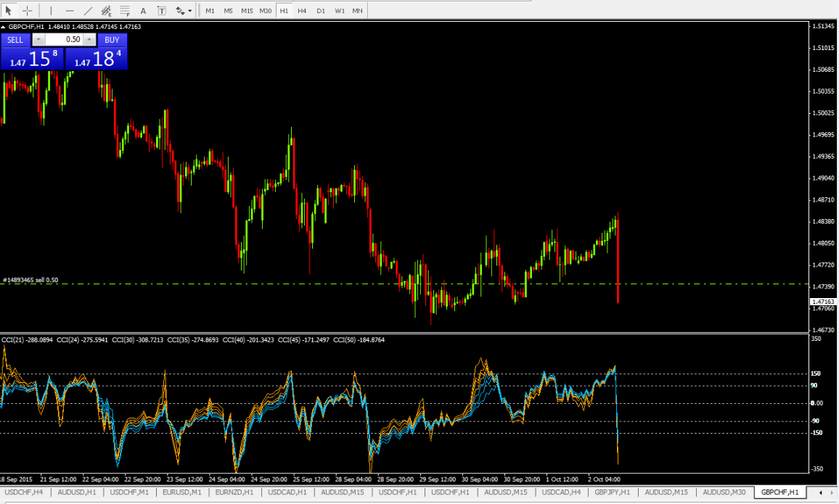The image size is (839, 504).
Task: Switch to D1 daily timeframe
Action: click(321, 11)
